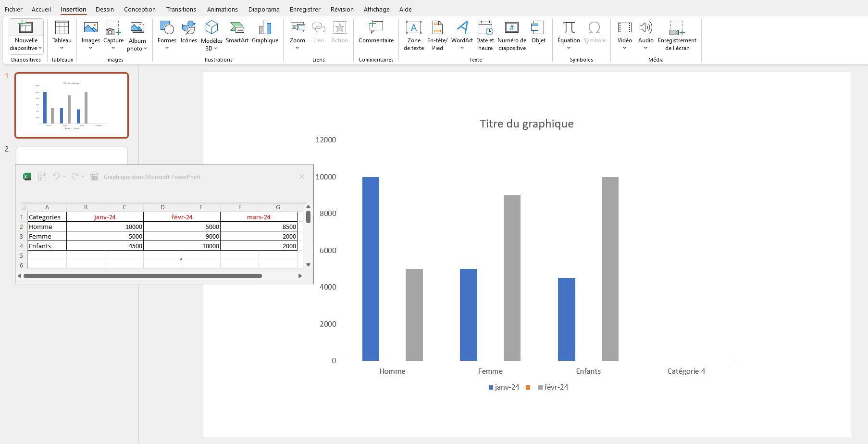
Task: Open the Formes shapes dropdown
Action: coord(167,35)
